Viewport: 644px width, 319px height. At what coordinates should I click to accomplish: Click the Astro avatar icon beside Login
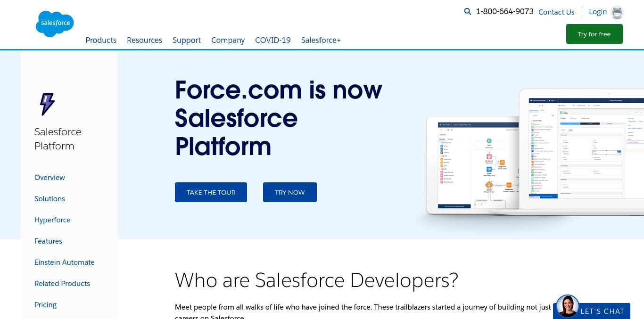(x=617, y=12)
